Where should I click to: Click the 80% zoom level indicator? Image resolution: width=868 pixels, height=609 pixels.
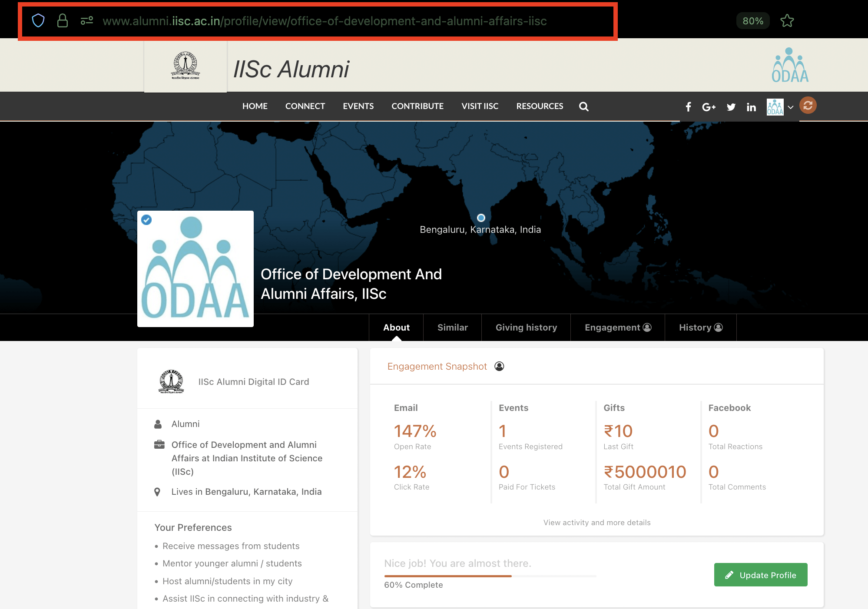752,21
